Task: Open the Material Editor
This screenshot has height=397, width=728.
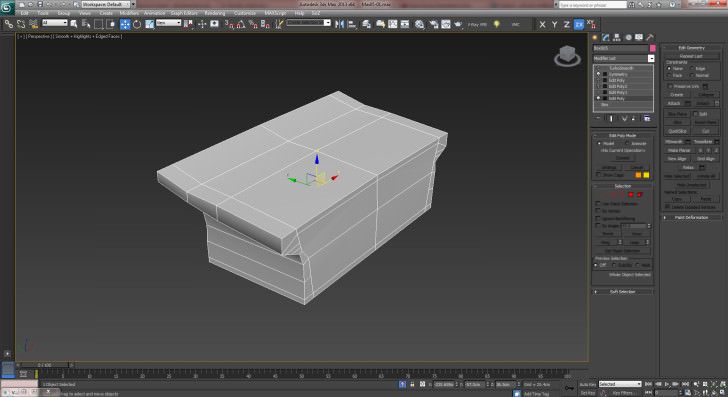Action: [420, 24]
